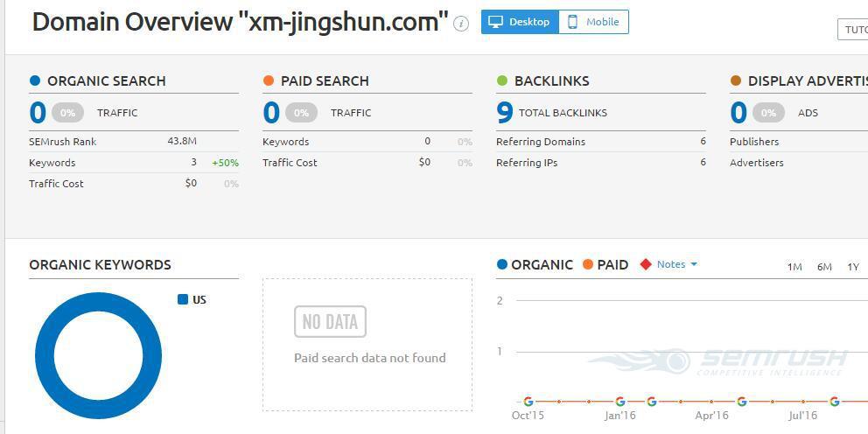Open the Notes dropdown
Viewport: 868px width, 434px height.
tap(676, 264)
